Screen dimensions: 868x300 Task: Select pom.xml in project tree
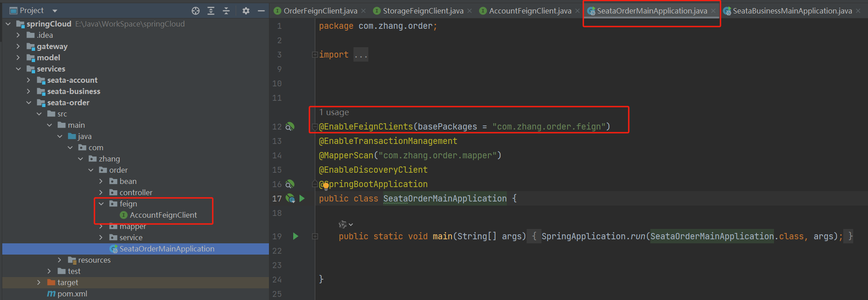point(72,294)
